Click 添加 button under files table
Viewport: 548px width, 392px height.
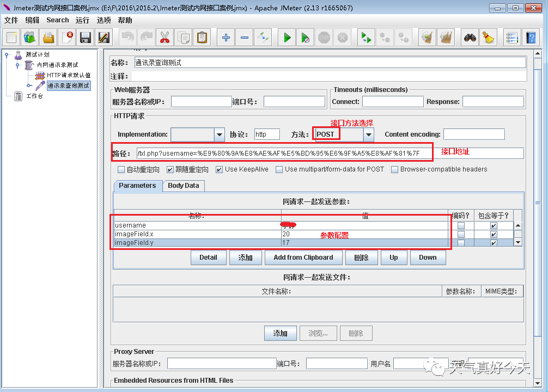click(x=281, y=333)
